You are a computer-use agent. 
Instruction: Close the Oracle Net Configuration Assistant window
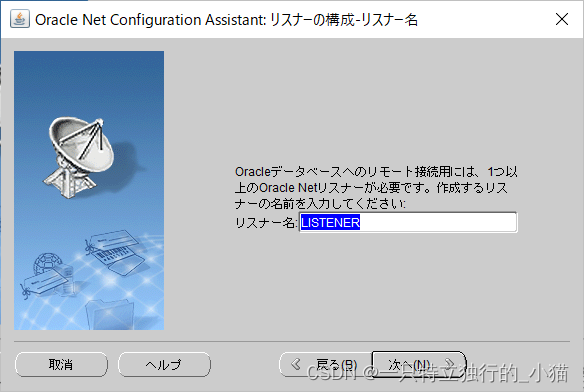coord(562,19)
